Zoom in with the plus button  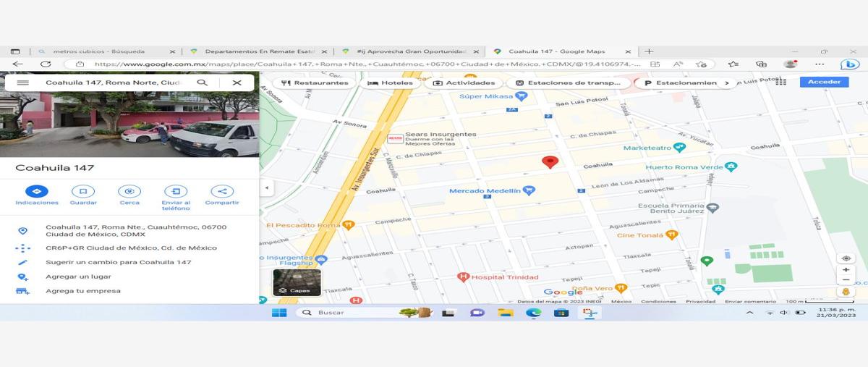click(x=846, y=270)
